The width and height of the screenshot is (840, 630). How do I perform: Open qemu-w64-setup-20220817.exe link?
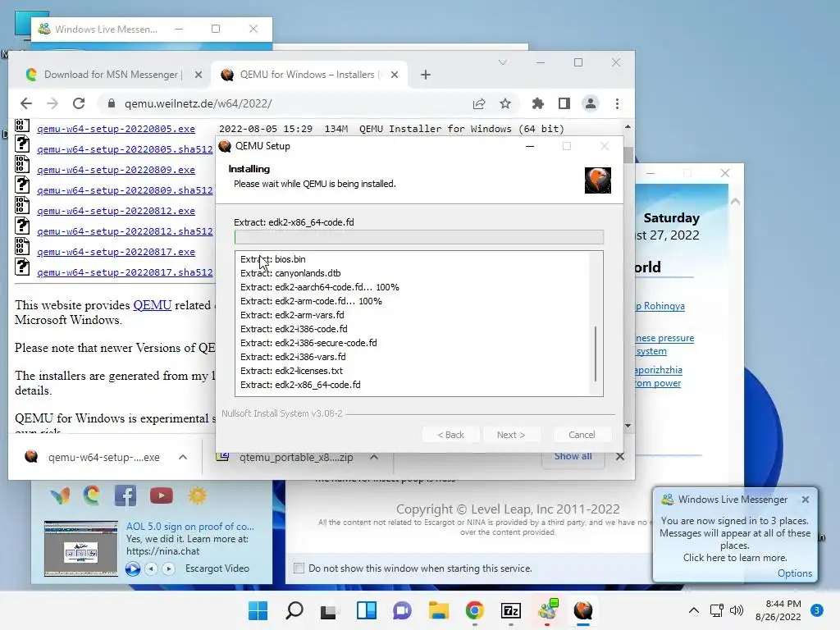point(116,252)
